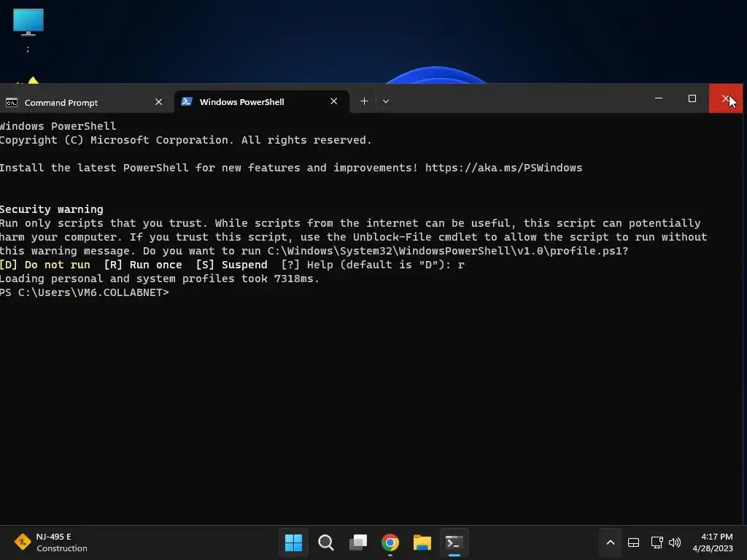Screen dimensions: 747x560
Task: Select the Windows PowerShell tab
Action: click(261, 101)
